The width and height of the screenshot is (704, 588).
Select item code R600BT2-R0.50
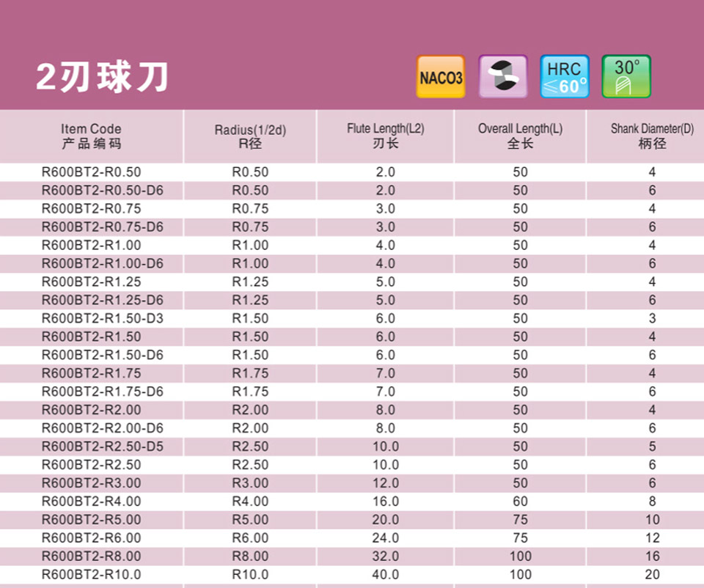coord(92,172)
